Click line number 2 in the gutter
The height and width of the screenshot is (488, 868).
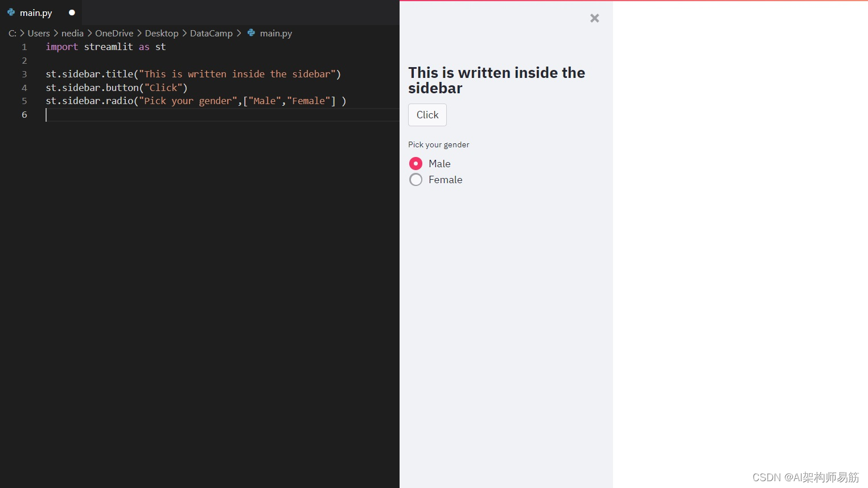pos(24,61)
